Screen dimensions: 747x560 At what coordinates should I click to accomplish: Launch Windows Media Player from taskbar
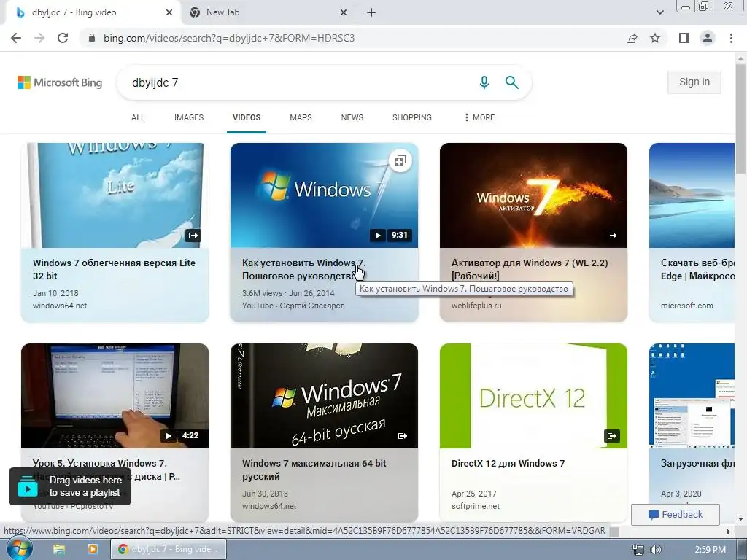pos(92,549)
